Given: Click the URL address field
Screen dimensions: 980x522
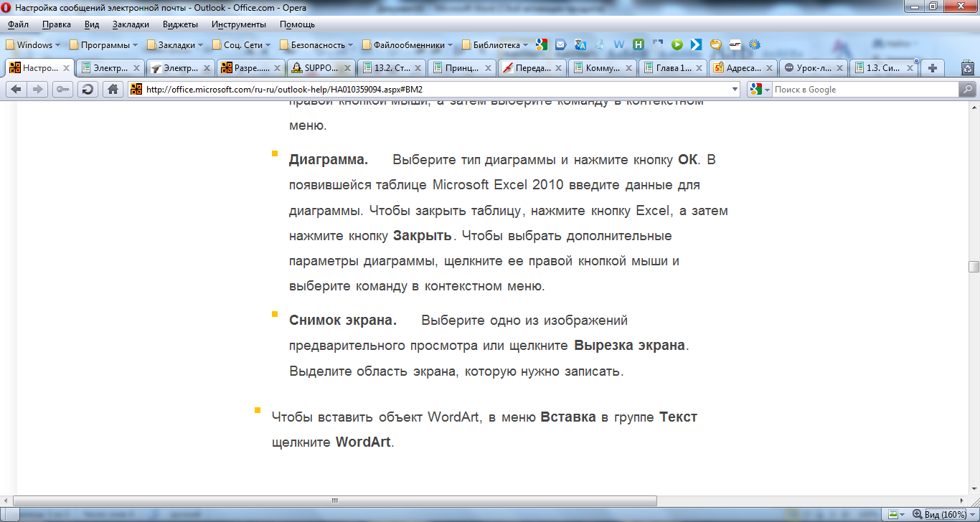Looking at the screenshot, I should (x=434, y=90).
